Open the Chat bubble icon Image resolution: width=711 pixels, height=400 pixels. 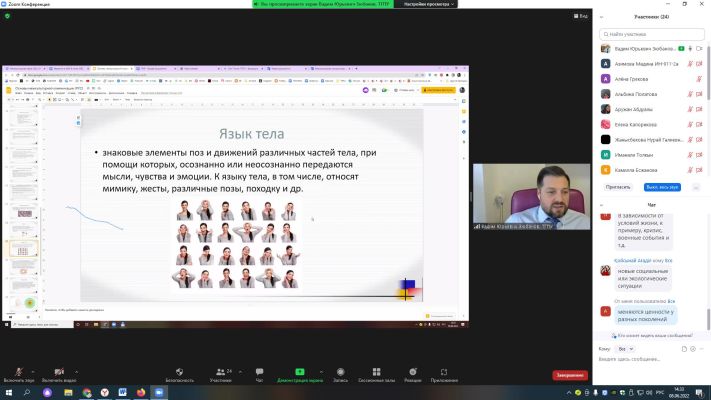(x=259, y=372)
